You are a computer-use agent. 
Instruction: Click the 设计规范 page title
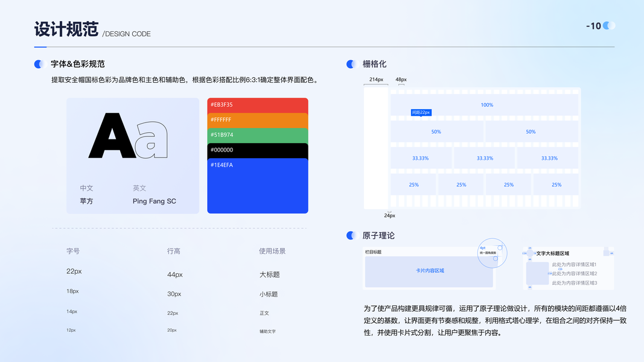[66, 29]
